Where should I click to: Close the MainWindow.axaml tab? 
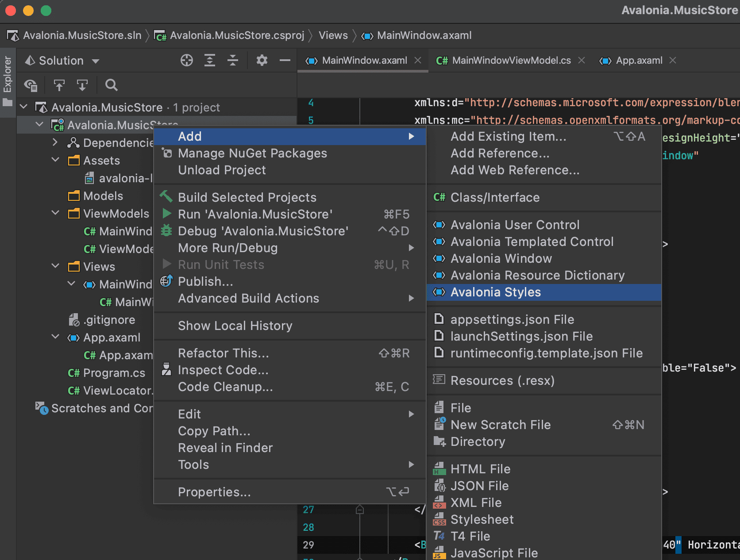[x=418, y=61]
